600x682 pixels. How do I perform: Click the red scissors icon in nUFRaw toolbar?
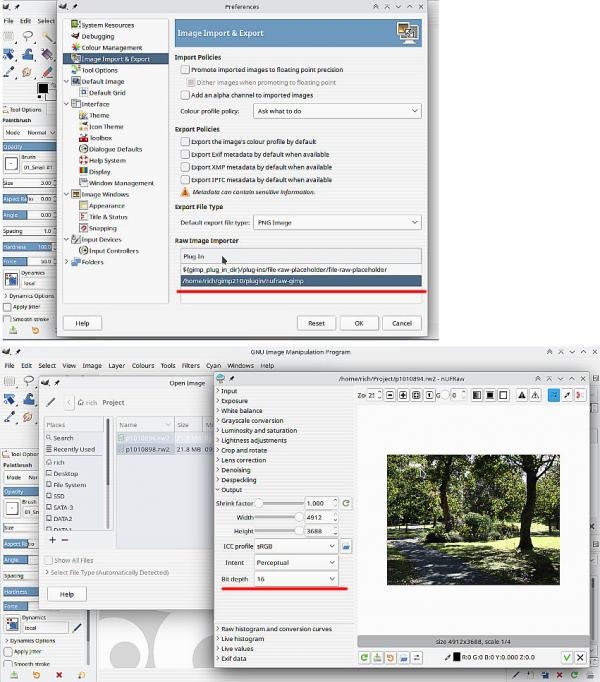(x=580, y=395)
